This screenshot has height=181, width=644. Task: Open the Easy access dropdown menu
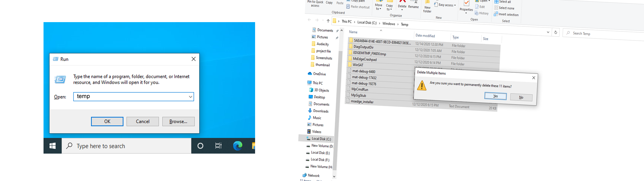pyautogui.click(x=455, y=5)
